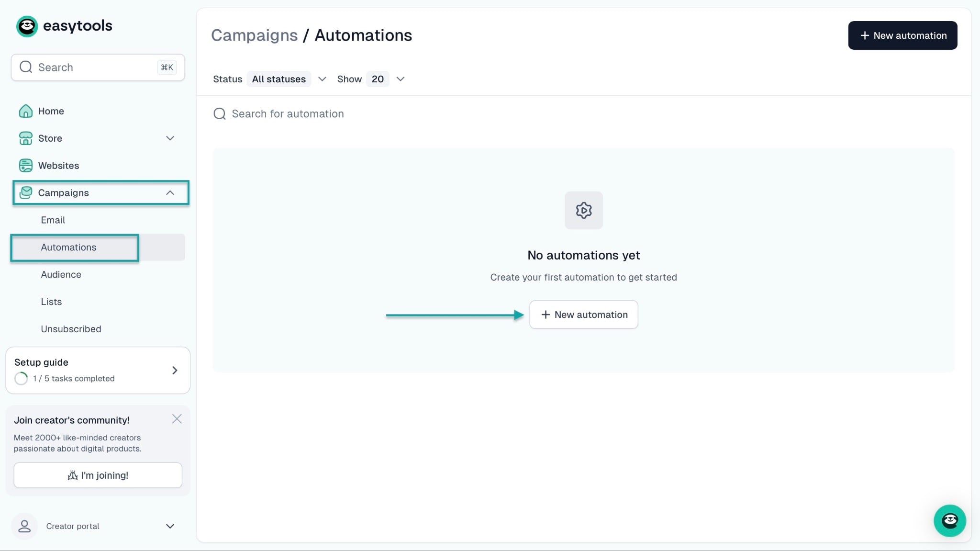Image resolution: width=980 pixels, height=551 pixels.
Task: Click the Store shop icon
Action: (25, 138)
